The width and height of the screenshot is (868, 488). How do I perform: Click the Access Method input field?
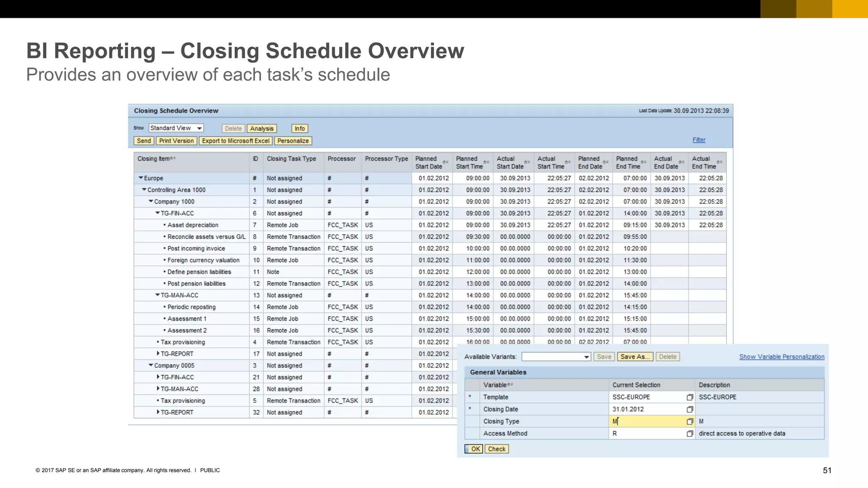coord(647,433)
